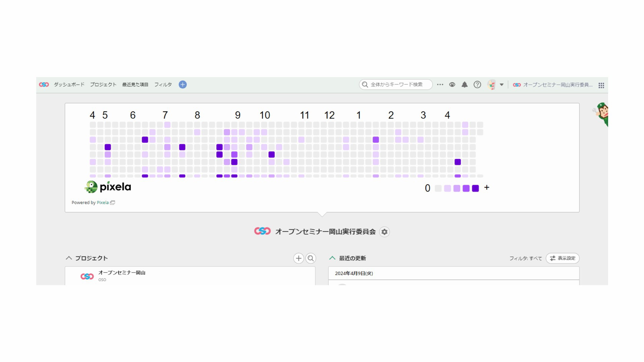The width and height of the screenshot is (644, 362).
Task: Focus the global keyword search field
Action: 396,84
